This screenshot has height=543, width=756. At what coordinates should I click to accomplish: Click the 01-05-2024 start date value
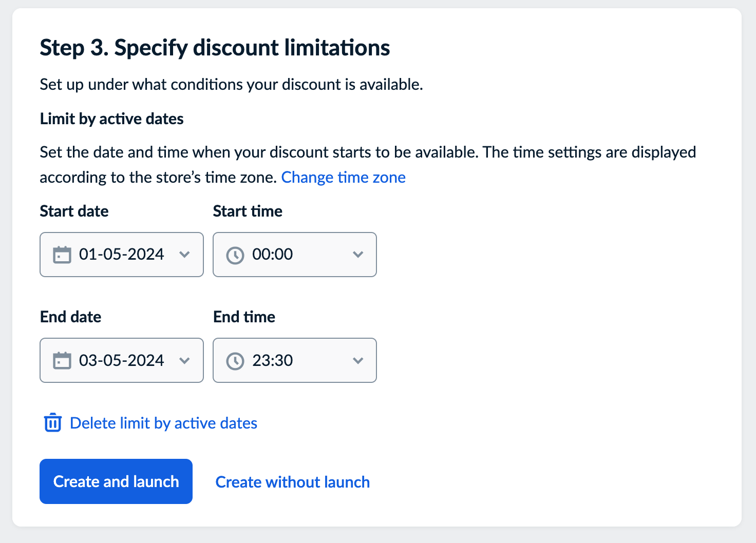click(122, 255)
